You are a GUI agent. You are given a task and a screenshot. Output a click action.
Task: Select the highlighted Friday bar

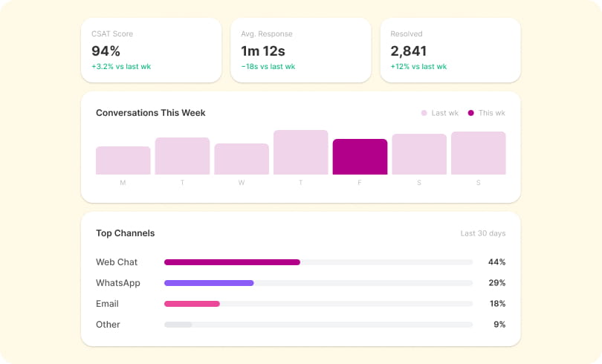[x=360, y=157]
